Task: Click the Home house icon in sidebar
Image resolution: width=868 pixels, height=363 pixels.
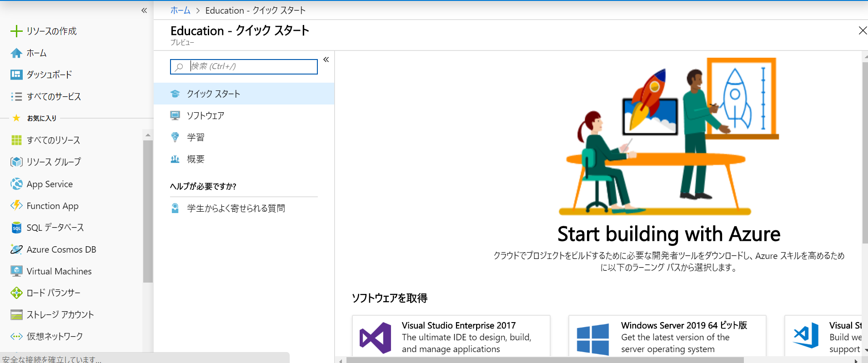Action: click(x=16, y=53)
